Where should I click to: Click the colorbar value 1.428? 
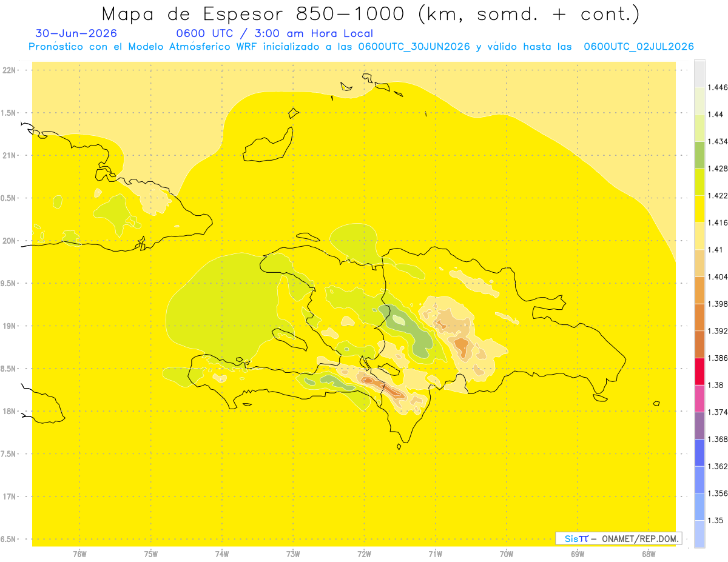[x=719, y=169]
